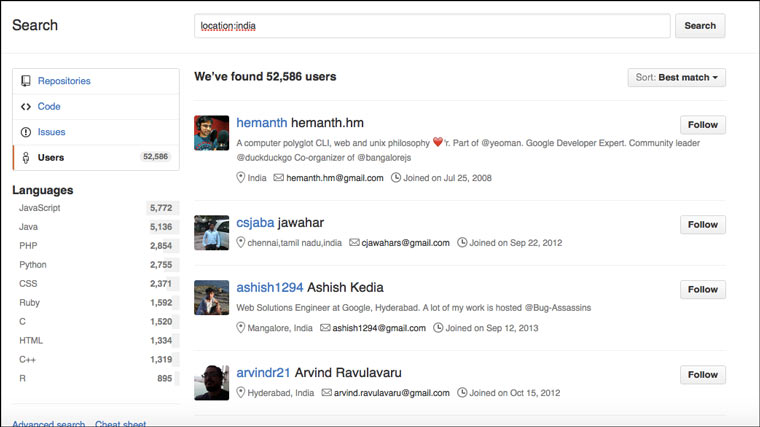Screen dimensions: 760x427
Task: Click location pin icon beside Mangalore, India
Action: point(240,328)
